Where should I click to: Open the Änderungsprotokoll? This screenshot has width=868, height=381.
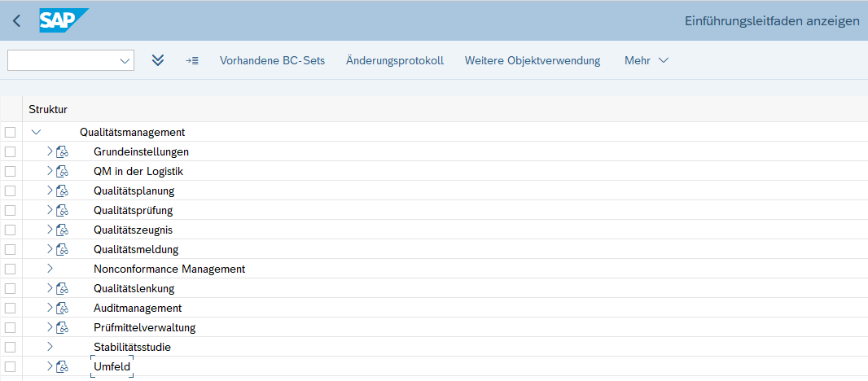pyautogui.click(x=395, y=60)
